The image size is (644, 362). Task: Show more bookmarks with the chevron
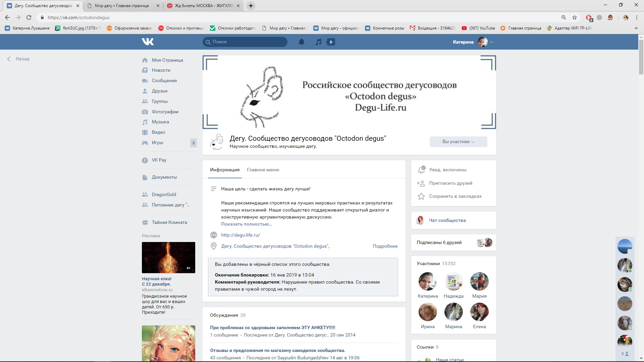click(636, 28)
